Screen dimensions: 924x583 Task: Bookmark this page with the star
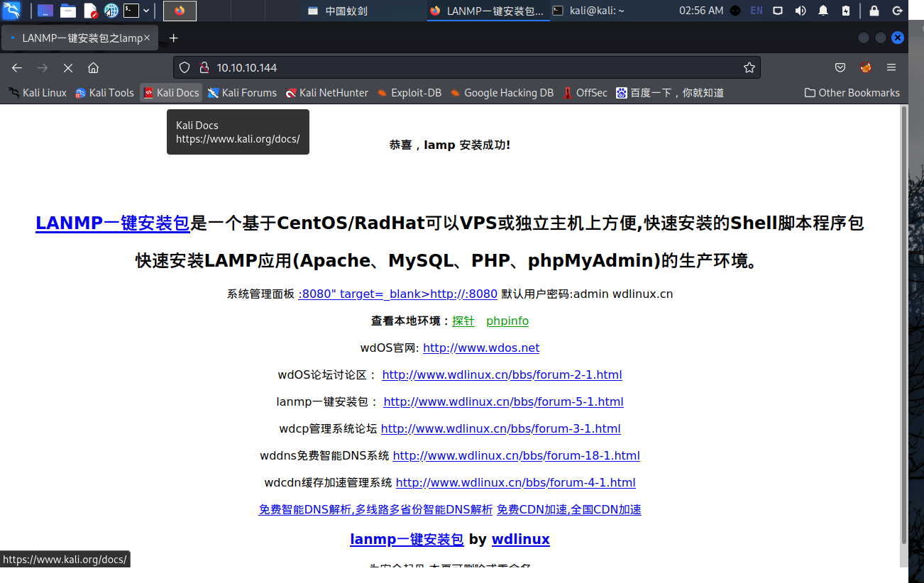749,67
